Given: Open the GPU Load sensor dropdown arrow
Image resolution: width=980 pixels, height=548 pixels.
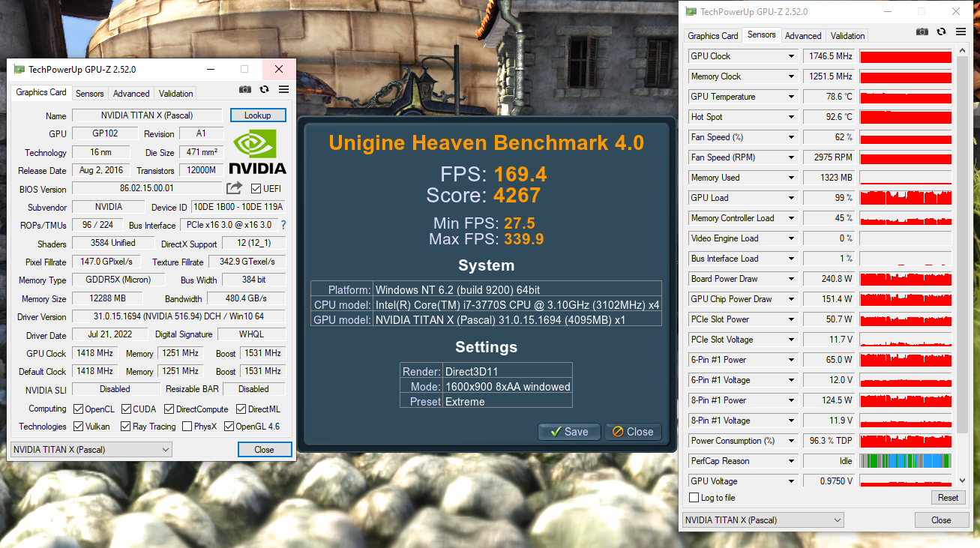Looking at the screenshot, I should coord(791,198).
